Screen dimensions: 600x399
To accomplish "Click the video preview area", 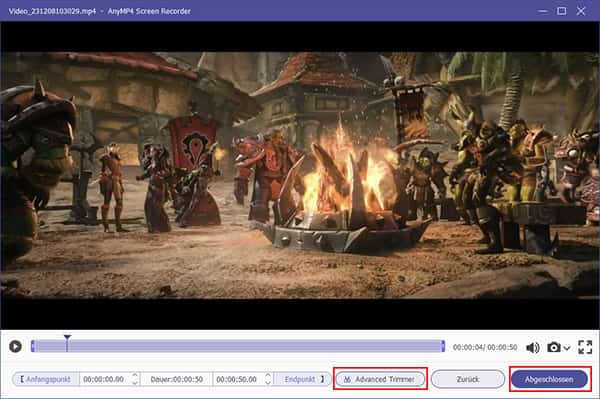I will pos(300,175).
